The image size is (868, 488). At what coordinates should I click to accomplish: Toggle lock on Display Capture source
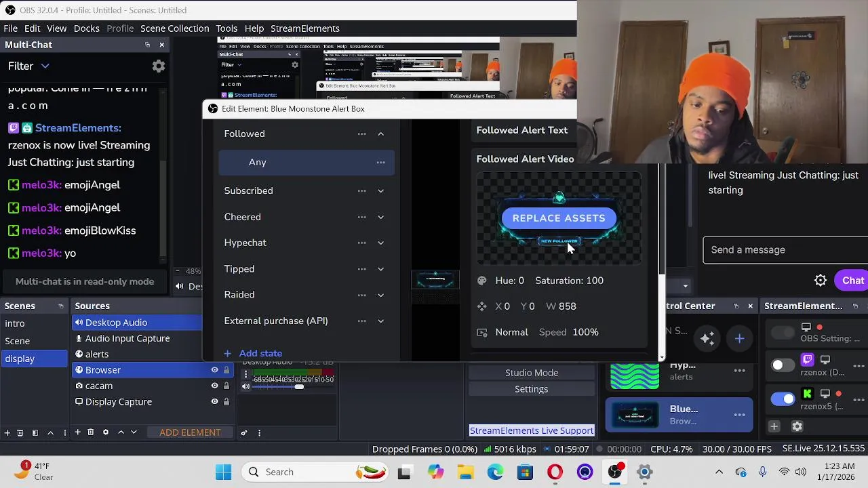coord(226,402)
